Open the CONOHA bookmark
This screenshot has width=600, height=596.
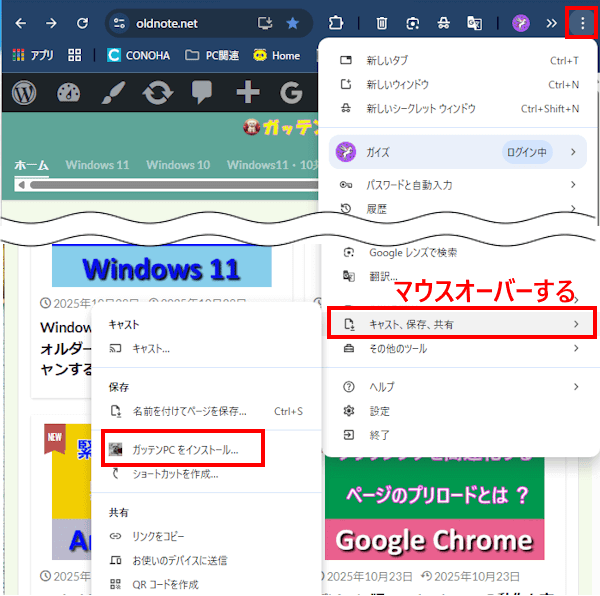pos(138,55)
